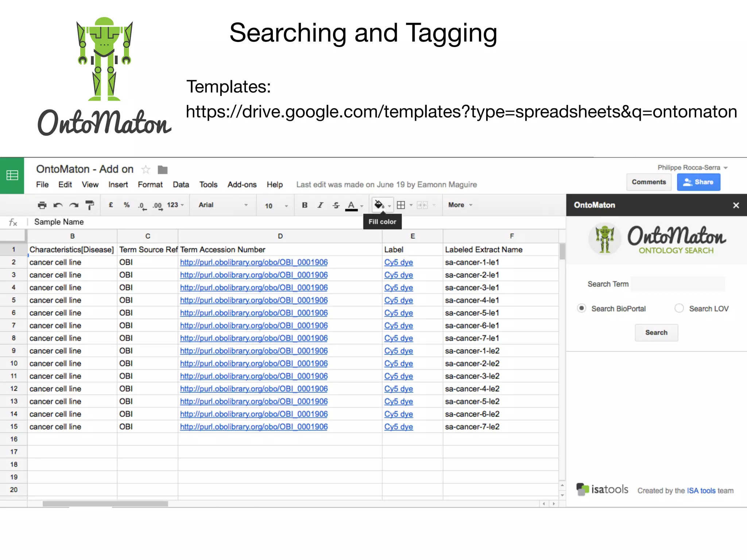Open the File menu
747x560 pixels.
[x=42, y=185]
